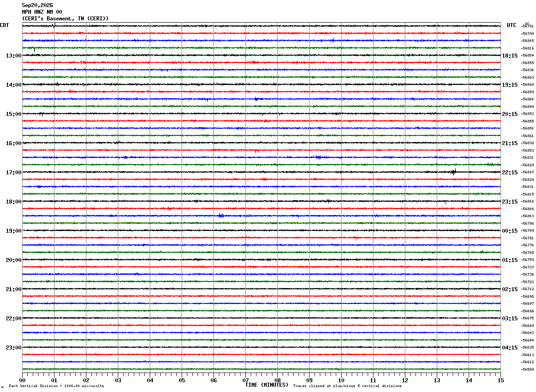Screen dimensions: 536x392
Task: Click the 23:00 CDT row label
Action: click(x=13, y=348)
